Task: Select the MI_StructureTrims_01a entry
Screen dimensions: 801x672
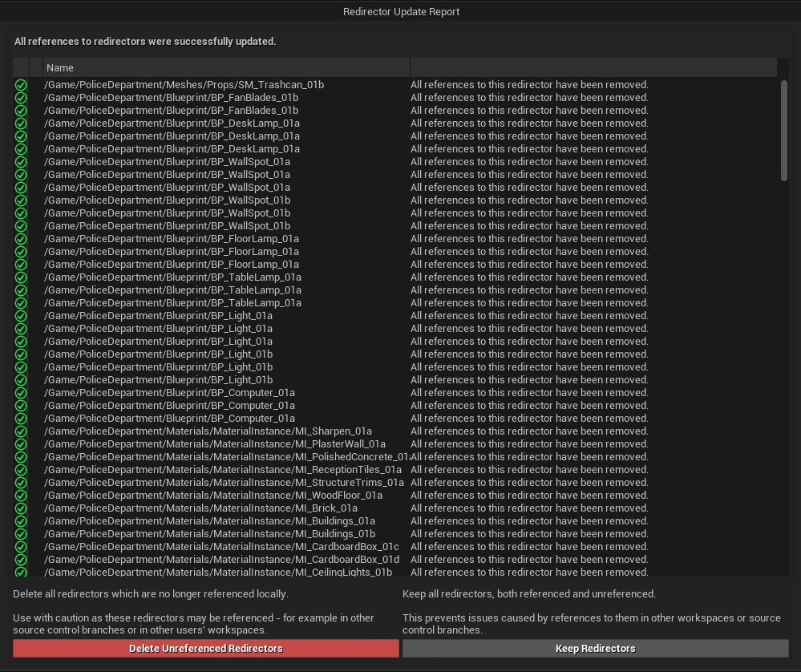Action: click(x=224, y=483)
